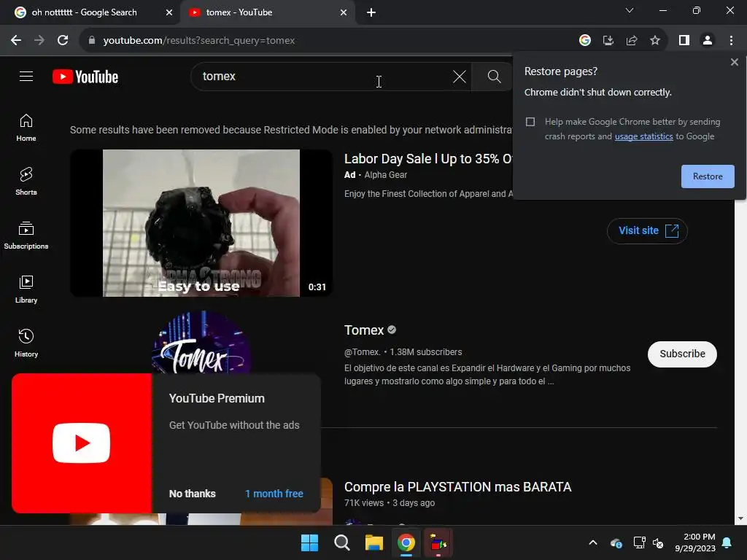Open the YouTube hamburger guide menu
This screenshot has width=747, height=560.
point(26,76)
